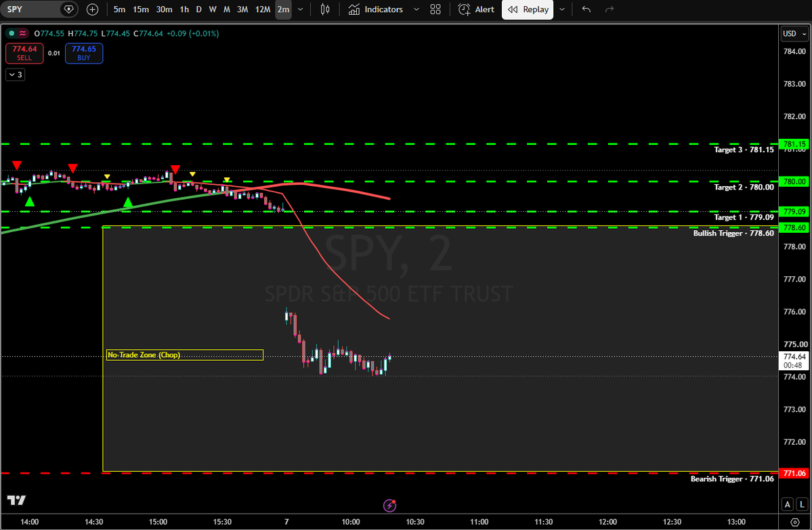Image resolution: width=812 pixels, height=530 pixels.
Task: Add a symbol with the plus icon
Action: tap(92, 9)
